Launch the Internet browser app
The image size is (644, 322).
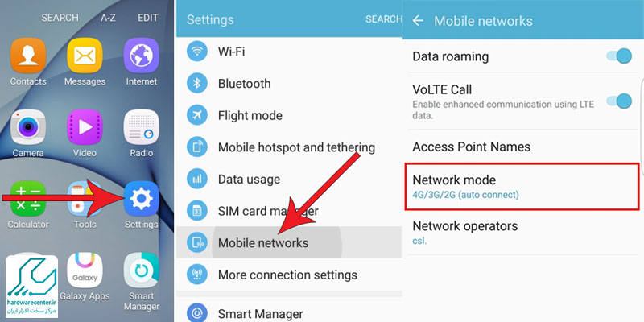point(142,56)
